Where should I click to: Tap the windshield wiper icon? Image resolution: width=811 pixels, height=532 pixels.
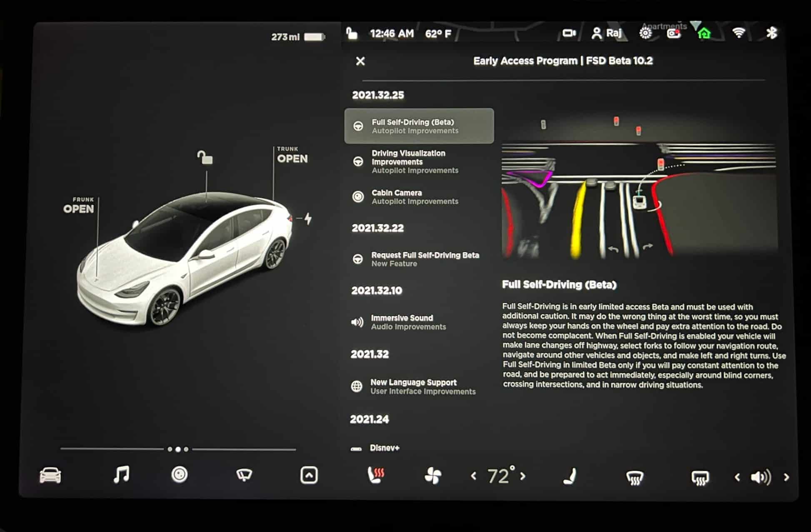(x=244, y=475)
